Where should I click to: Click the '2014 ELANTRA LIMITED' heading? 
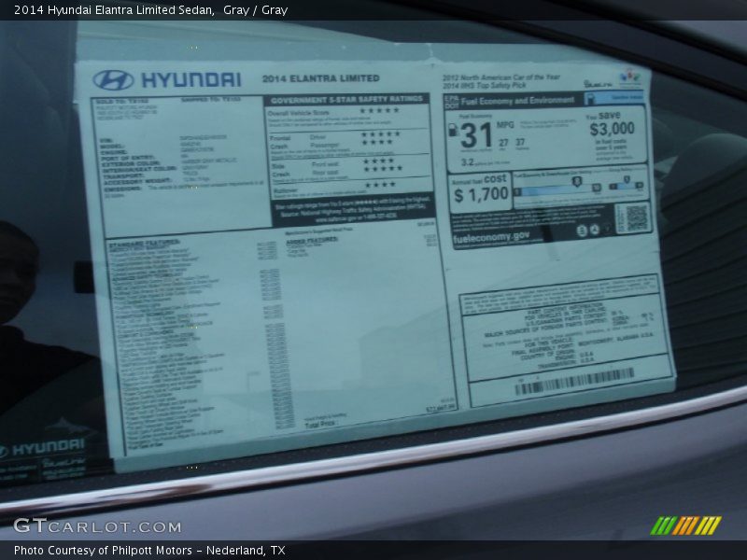(320, 78)
